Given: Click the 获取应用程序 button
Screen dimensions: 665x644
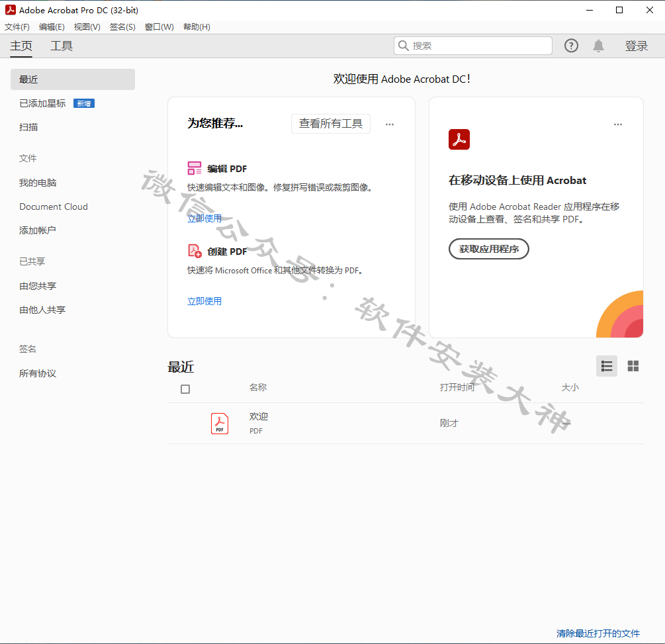Looking at the screenshot, I should click(x=488, y=249).
